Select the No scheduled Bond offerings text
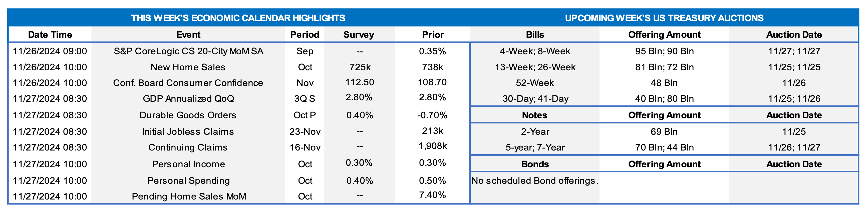 click(535, 181)
